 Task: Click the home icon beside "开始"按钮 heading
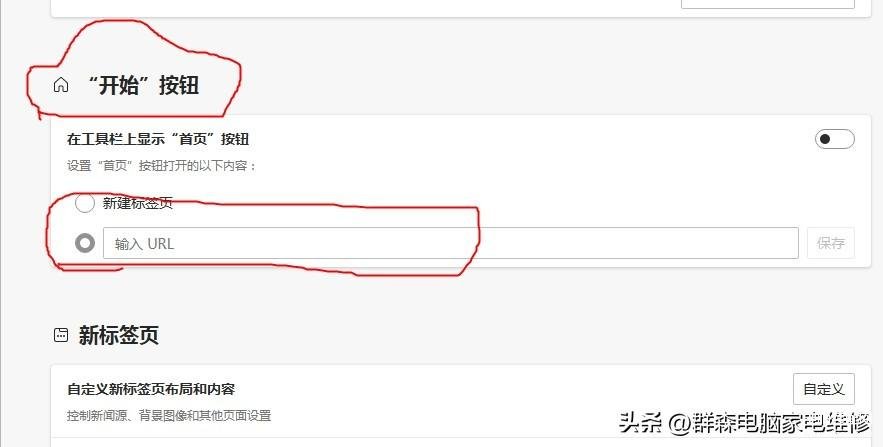click(61, 85)
